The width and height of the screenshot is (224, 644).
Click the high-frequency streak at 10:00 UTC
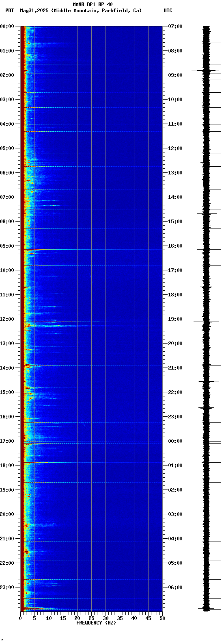pos(114,99)
